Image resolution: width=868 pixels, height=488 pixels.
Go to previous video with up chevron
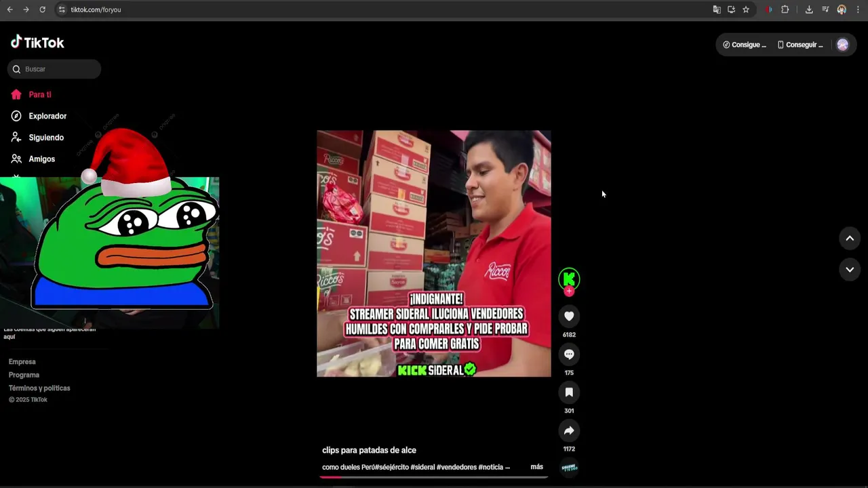click(x=850, y=238)
